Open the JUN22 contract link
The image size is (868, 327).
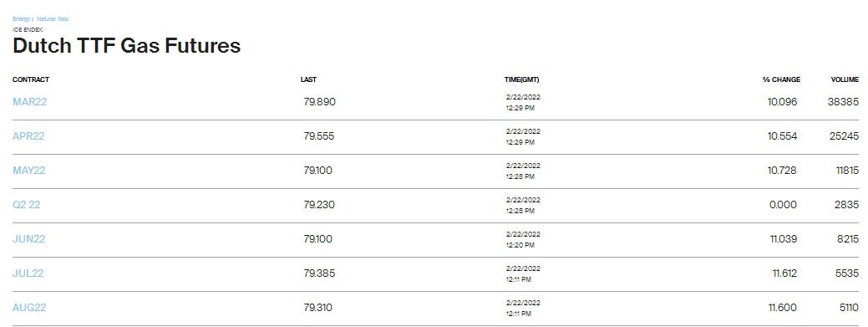(28, 239)
